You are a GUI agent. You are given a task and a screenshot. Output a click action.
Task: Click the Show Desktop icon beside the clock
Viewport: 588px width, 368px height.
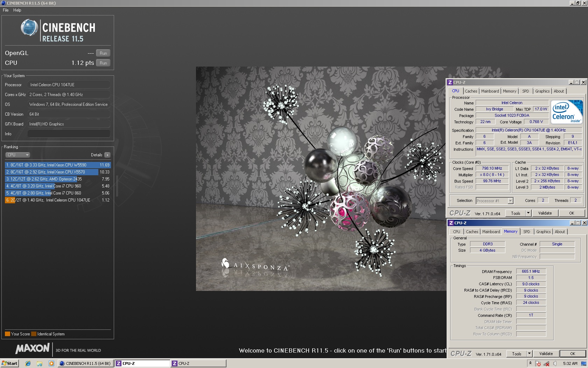tap(584, 363)
